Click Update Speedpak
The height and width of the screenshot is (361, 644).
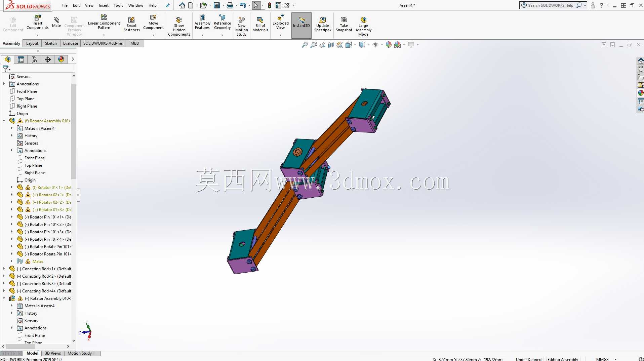coord(323,24)
